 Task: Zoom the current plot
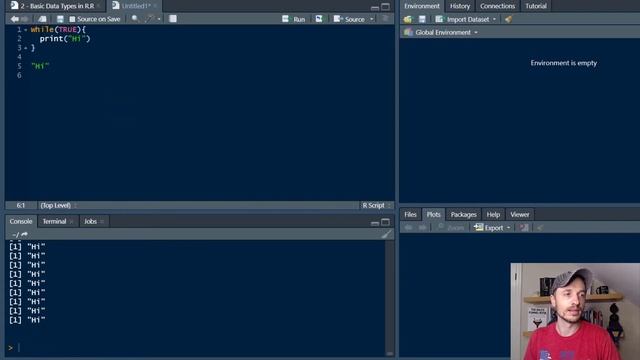click(451, 228)
